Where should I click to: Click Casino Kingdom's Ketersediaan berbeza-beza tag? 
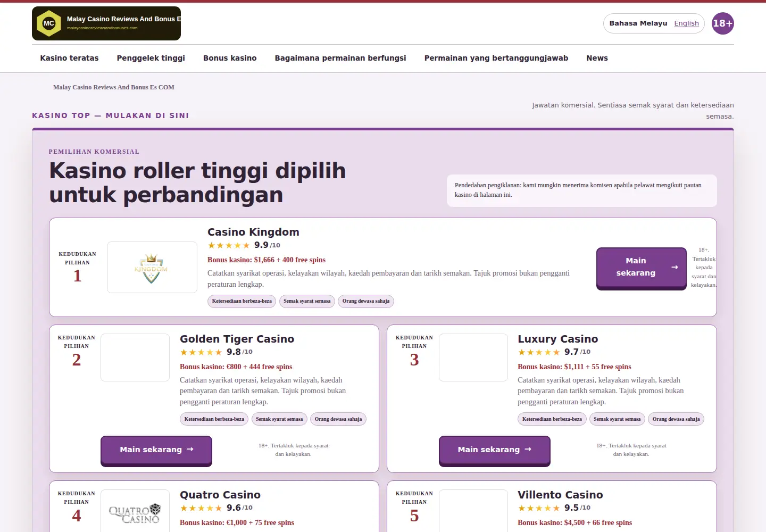tap(242, 301)
